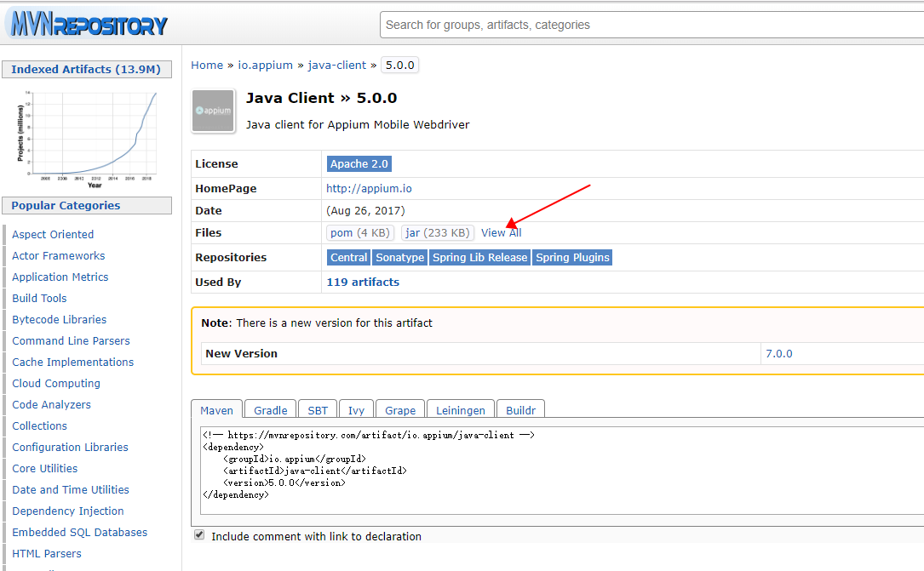Viewport: 924px width, 571px height.
Task: Open Code Analyzers category
Action: click(x=51, y=404)
